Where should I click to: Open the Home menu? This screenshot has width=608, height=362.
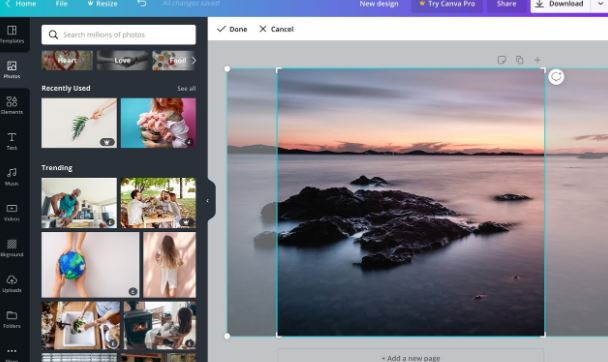pos(21,4)
